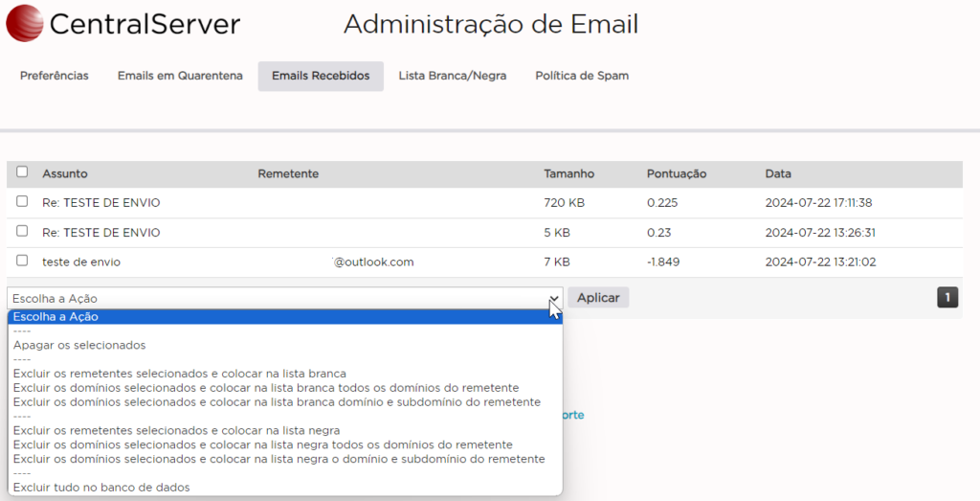The image size is (980, 501).
Task: Check the 720 KB email row checkbox
Action: [x=22, y=202]
